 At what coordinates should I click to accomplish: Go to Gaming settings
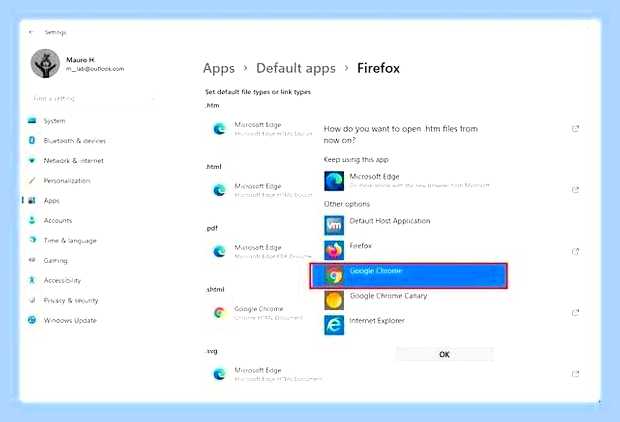(x=55, y=260)
